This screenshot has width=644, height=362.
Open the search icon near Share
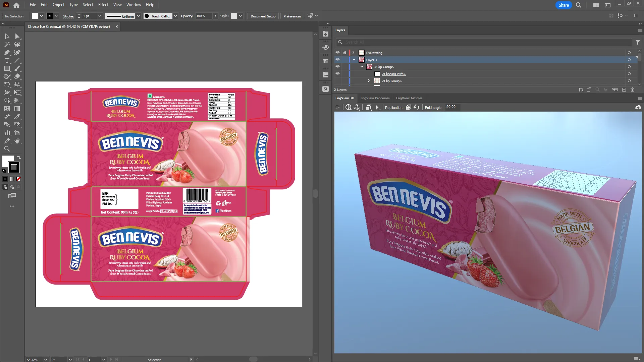(579, 5)
